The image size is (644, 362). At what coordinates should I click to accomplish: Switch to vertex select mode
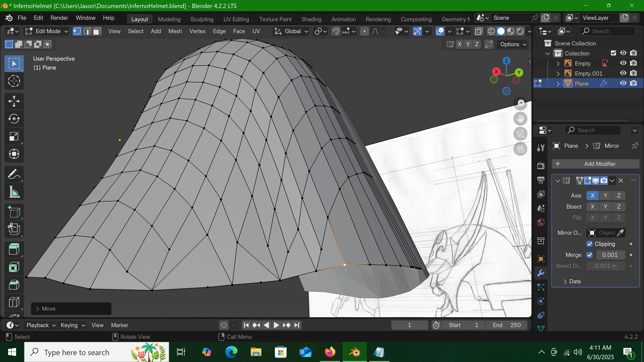point(77,31)
